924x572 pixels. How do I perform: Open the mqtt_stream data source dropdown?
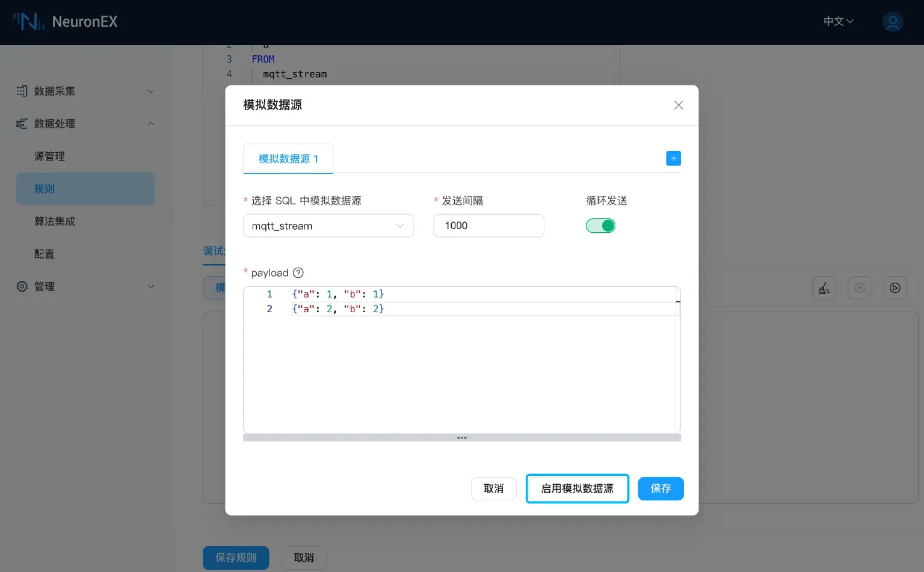point(328,226)
